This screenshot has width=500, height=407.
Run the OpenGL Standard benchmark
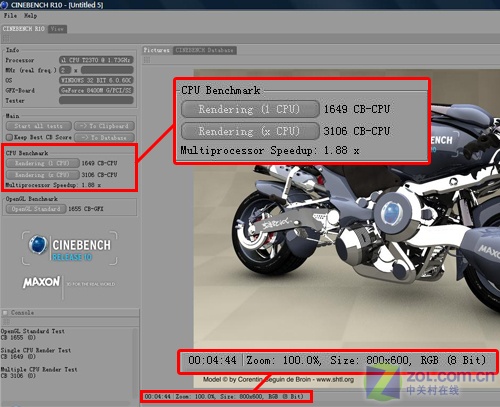[x=36, y=209]
